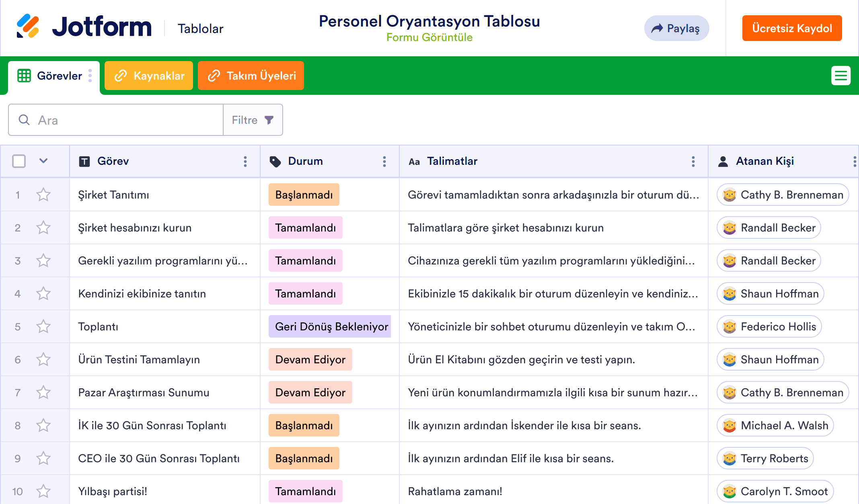
Task: Click the filter funnel icon
Action: click(269, 120)
